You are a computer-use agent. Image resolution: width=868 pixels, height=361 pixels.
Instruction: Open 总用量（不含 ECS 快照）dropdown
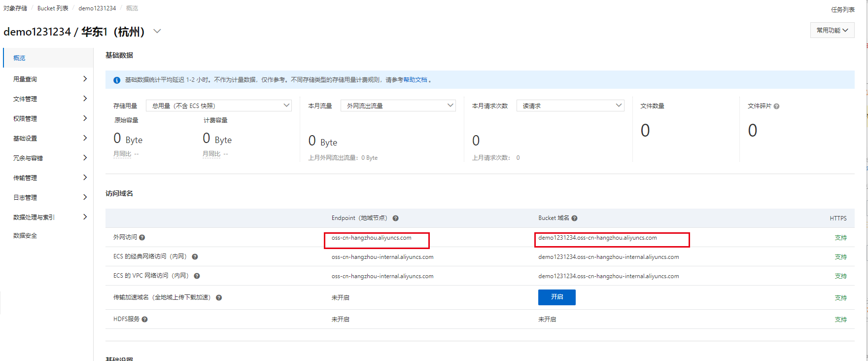[x=219, y=106]
